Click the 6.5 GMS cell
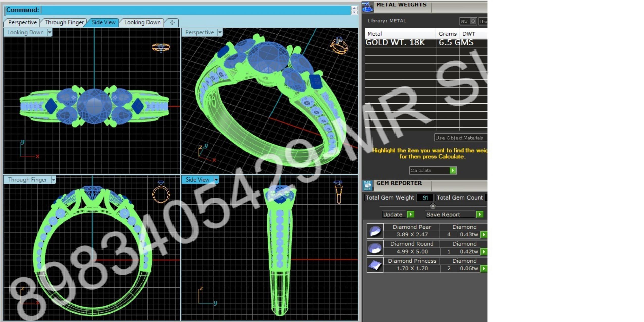 point(456,42)
